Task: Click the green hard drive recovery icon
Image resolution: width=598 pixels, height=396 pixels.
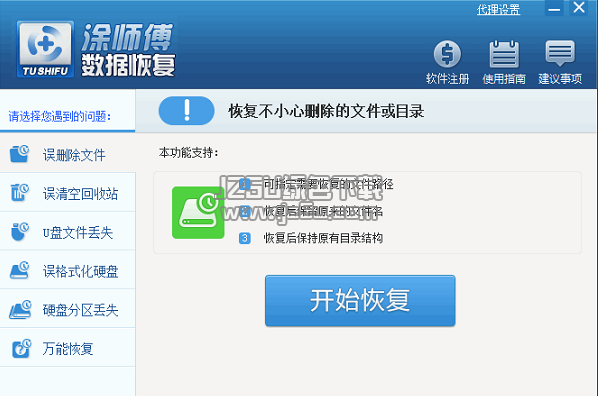Action: (198, 212)
